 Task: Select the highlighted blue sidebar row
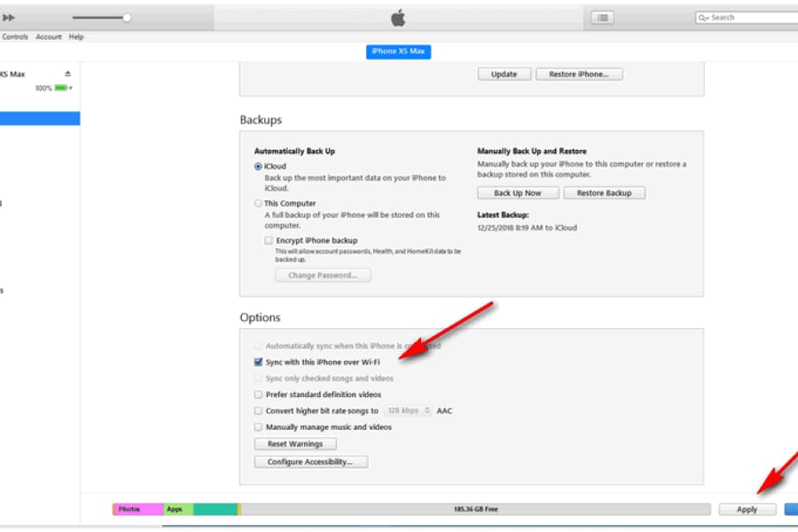pos(40,118)
